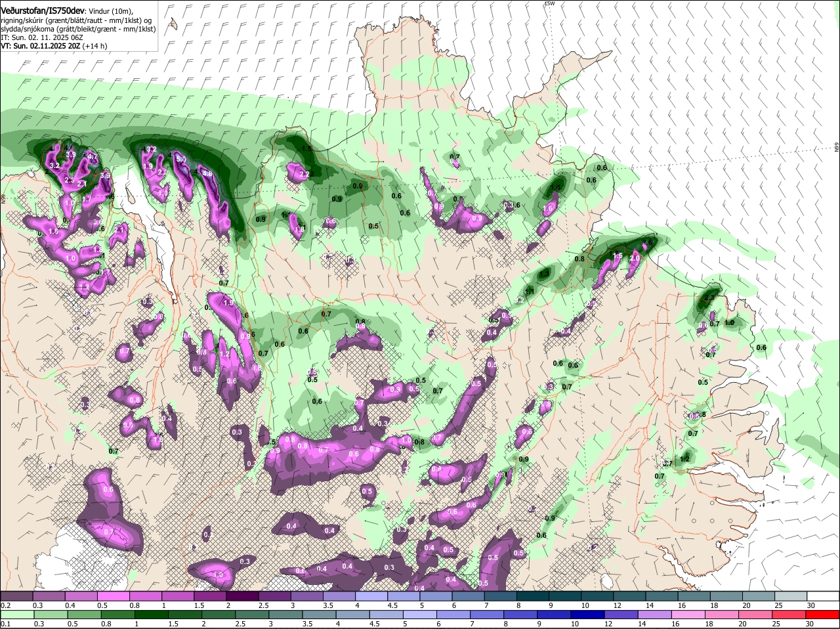
Task: Click the snow legend swatch between 25 and 30
Action: [791, 596]
